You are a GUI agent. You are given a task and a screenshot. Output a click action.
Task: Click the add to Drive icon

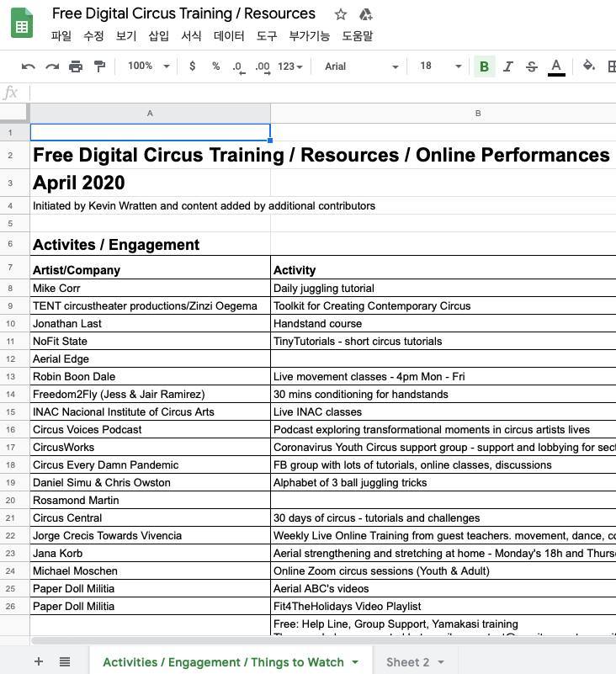point(365,14)
